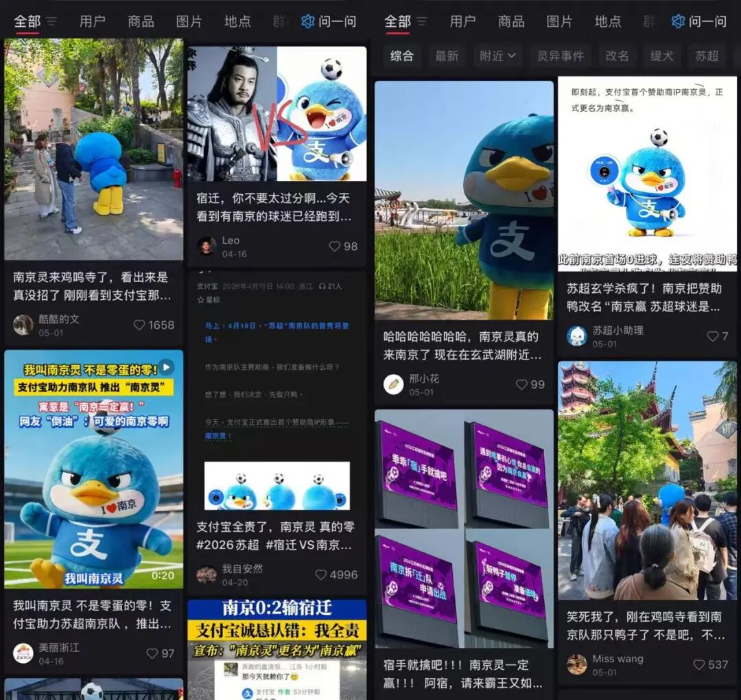Like Miss wang's post (537 heart)
Screen dimensions: 741x700
click(x=699, y=664)
